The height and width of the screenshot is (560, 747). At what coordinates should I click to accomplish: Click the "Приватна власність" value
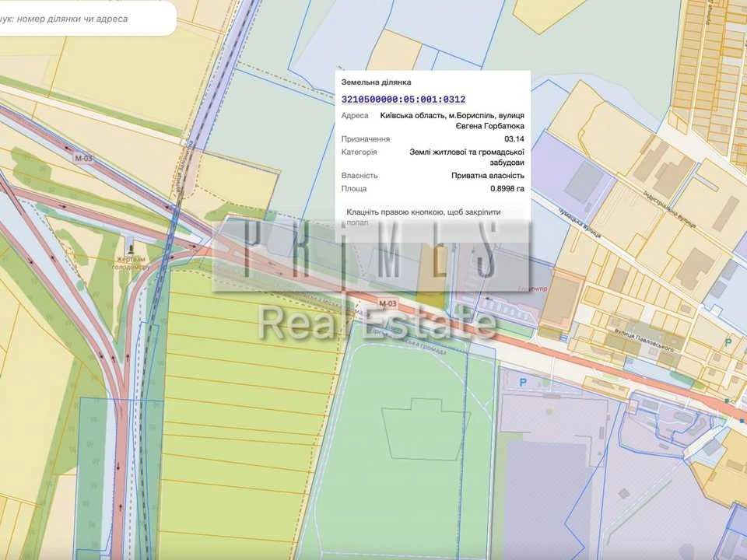pyautogui.click(x=488, y=175)
